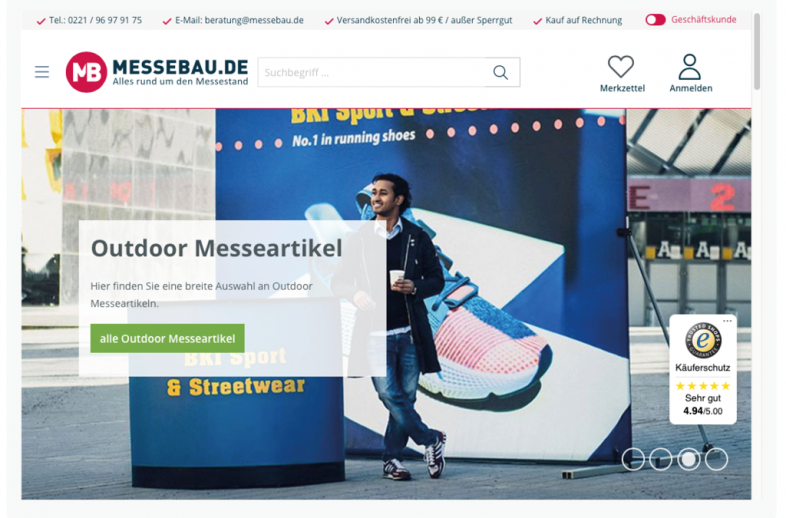Select the first slider dot

633,459
